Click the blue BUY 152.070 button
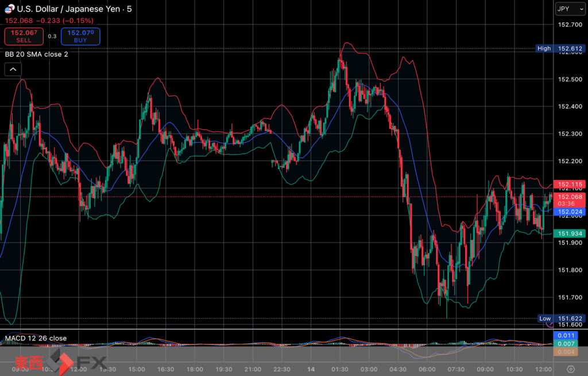The width and height of the screenshot is (588, 376). pos(80,36)
